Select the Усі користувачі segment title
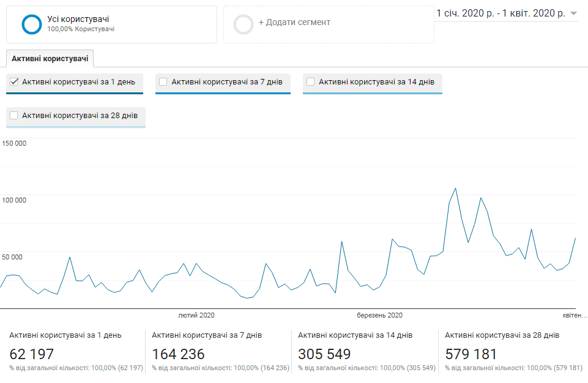The width and height of the screenshot is (588, 383). (x=78, y=19)
